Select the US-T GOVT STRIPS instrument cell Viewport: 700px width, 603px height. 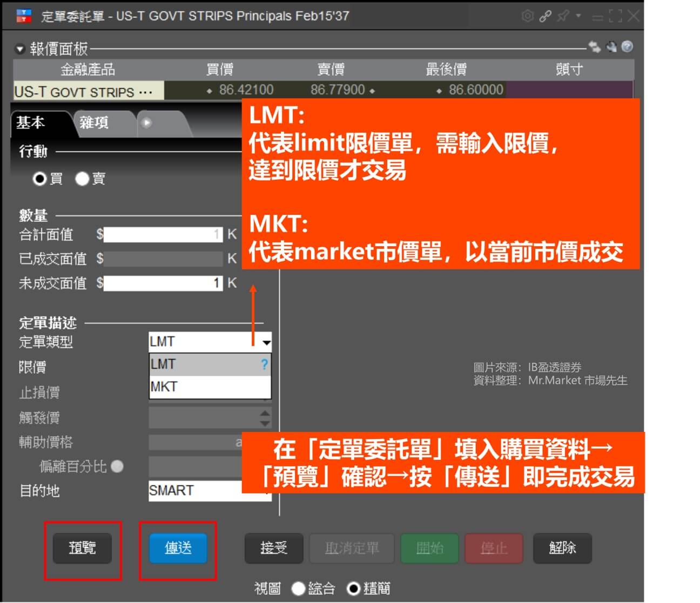tap(89, 91)
